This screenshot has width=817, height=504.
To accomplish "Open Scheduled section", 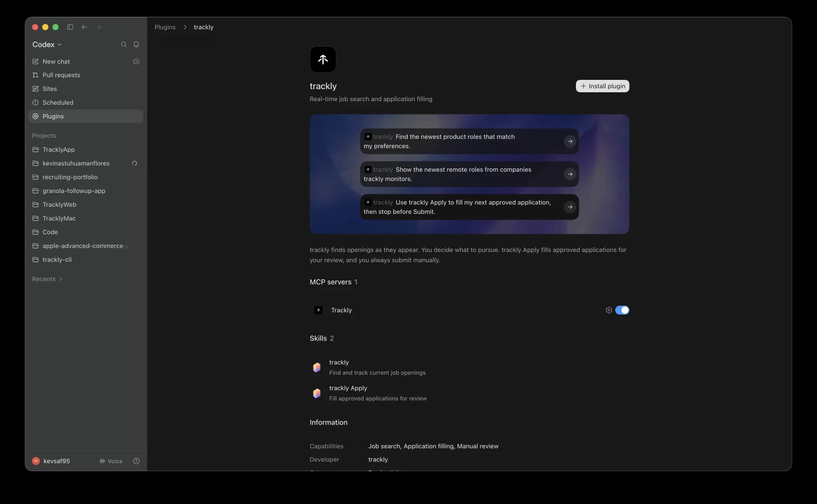I will click(86, 102).
